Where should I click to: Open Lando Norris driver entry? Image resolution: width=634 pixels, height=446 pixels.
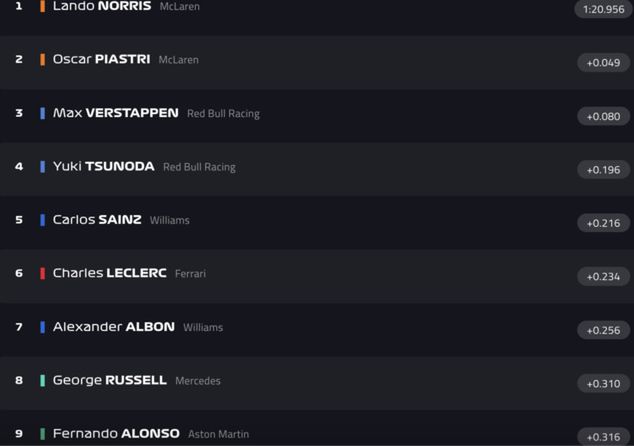[x=101, y=7]
